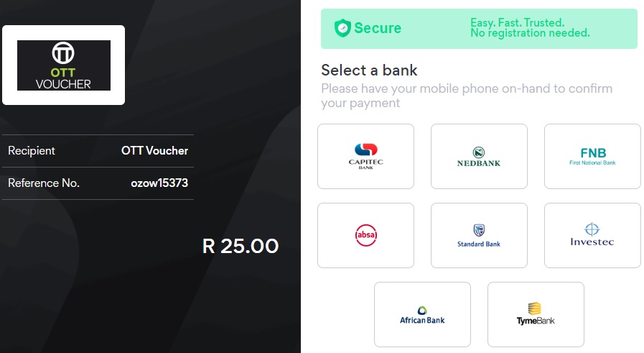
Task: Click the 'Select a bank' heading
Action: (x=369, y=70)
